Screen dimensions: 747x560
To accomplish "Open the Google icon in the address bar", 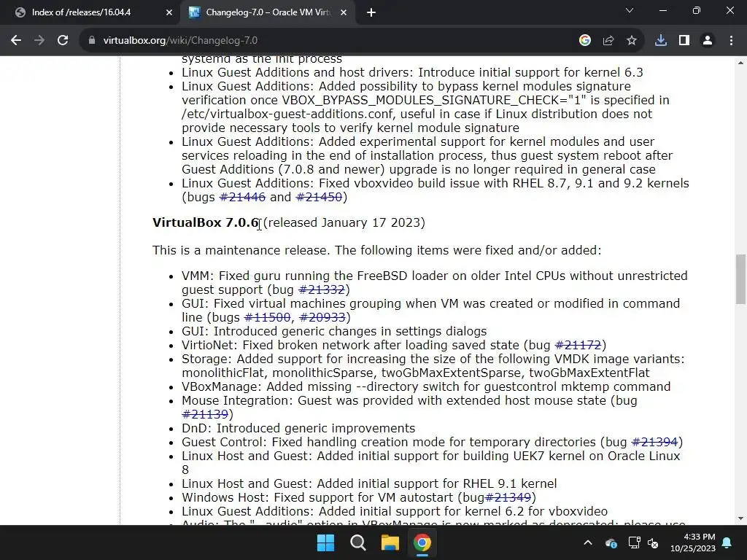I will pos(585,41).
